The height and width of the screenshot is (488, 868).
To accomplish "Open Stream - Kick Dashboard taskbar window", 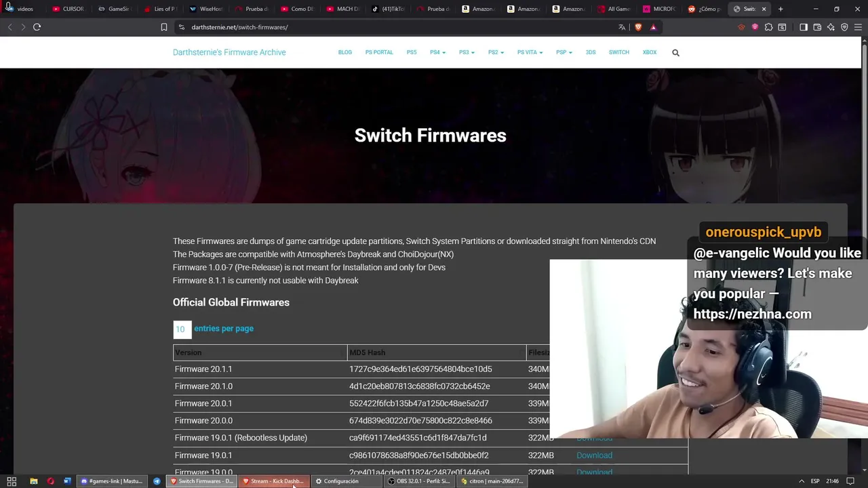I will point(273,481).
